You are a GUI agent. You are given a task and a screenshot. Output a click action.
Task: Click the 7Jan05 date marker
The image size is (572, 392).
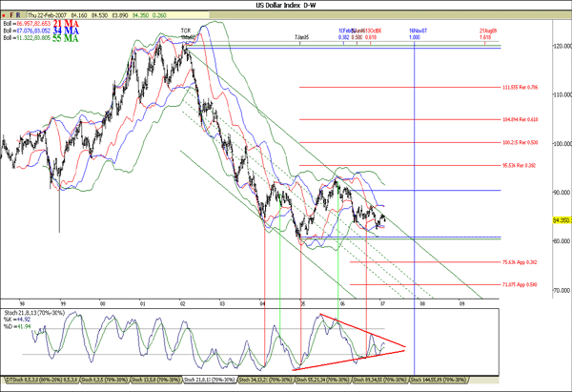tap(301, 37)
